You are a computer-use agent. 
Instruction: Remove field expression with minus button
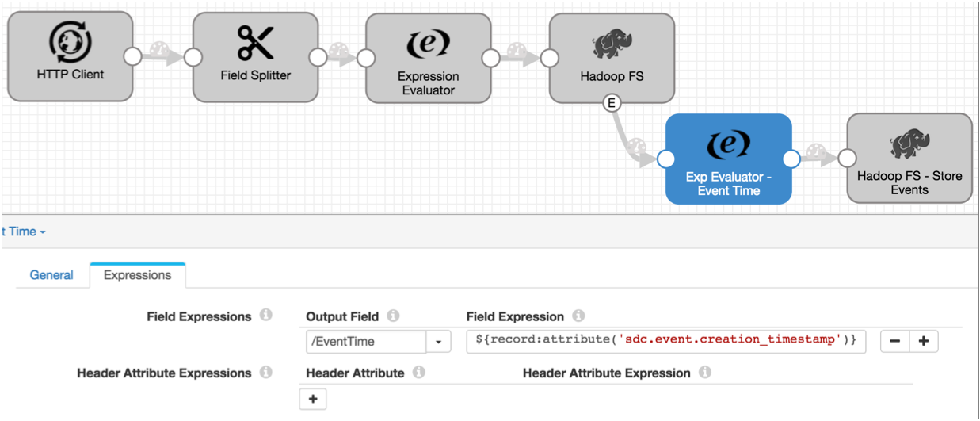[894, 342]
